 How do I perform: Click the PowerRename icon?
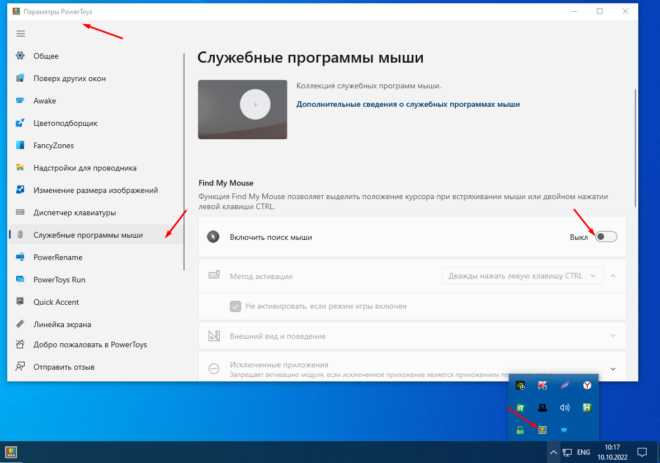point(20,257)
